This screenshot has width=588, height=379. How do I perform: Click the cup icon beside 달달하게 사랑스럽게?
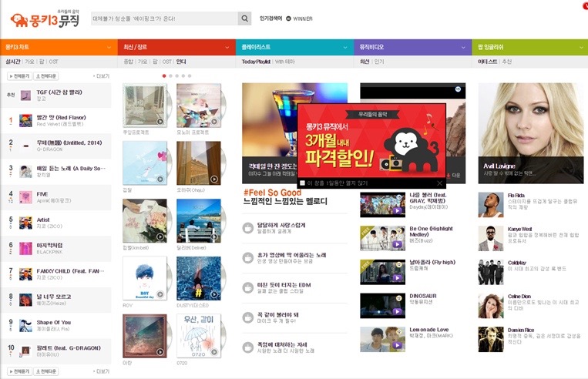pyautogui.click(x=248, y=228)
